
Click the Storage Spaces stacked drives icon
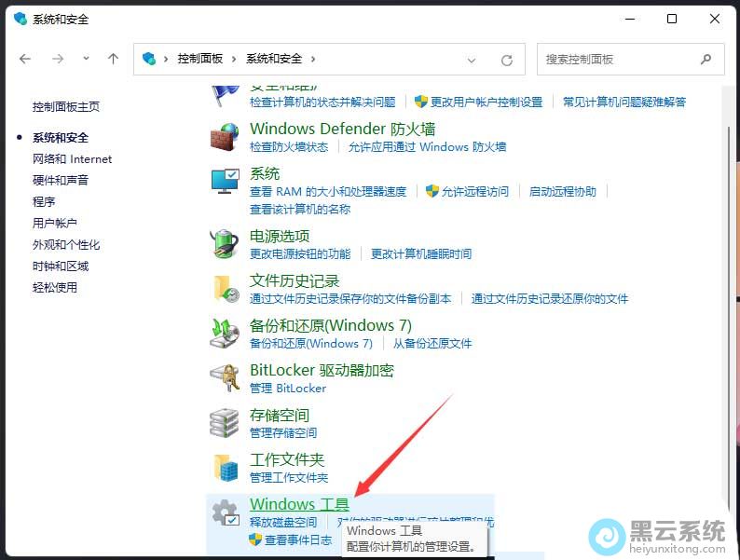coord(225,423)
